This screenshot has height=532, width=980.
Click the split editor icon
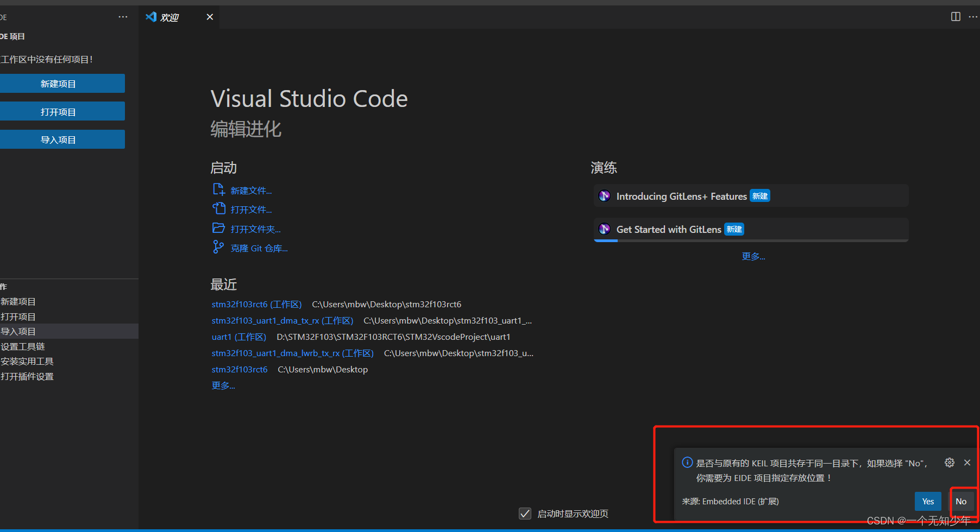pyautogui.click(x=956, y=17)
